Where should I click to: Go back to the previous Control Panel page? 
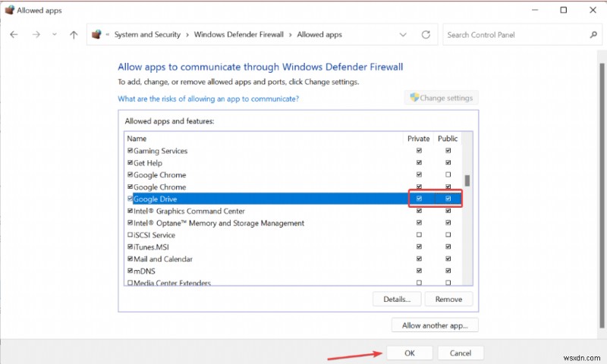[14, 35]
